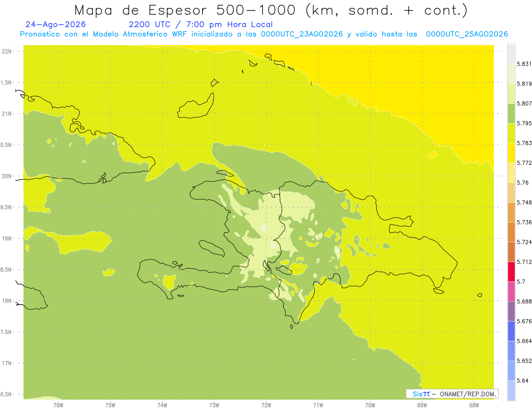532x411 pixels.
Task: Click legend value 5.7
Action: (x=521, y=282)
